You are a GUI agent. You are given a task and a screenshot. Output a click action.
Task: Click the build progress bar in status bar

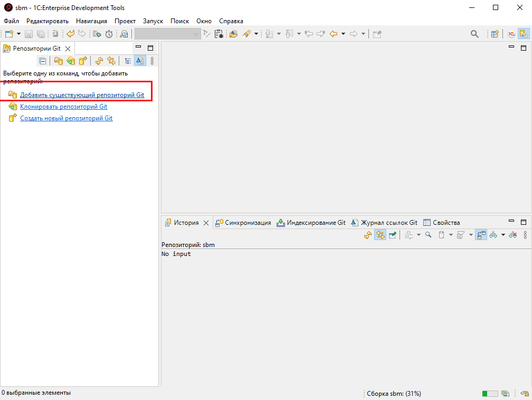(489, 394)
